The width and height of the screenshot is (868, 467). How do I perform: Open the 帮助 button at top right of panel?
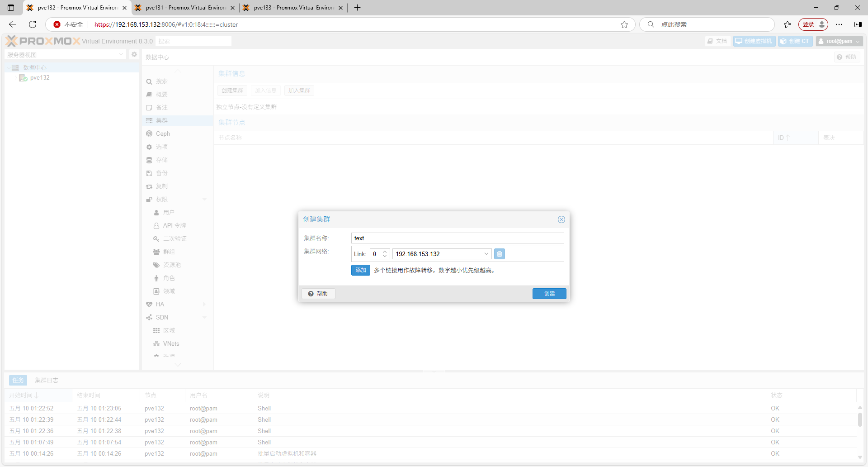[x=847, y=57]
